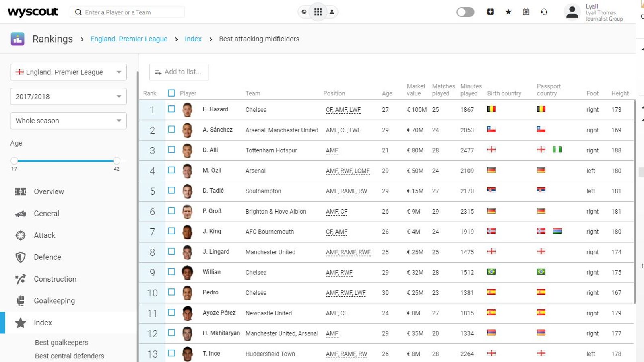Click the support headset icon
This screenshot has width=644, height=362.
point(544,12)
